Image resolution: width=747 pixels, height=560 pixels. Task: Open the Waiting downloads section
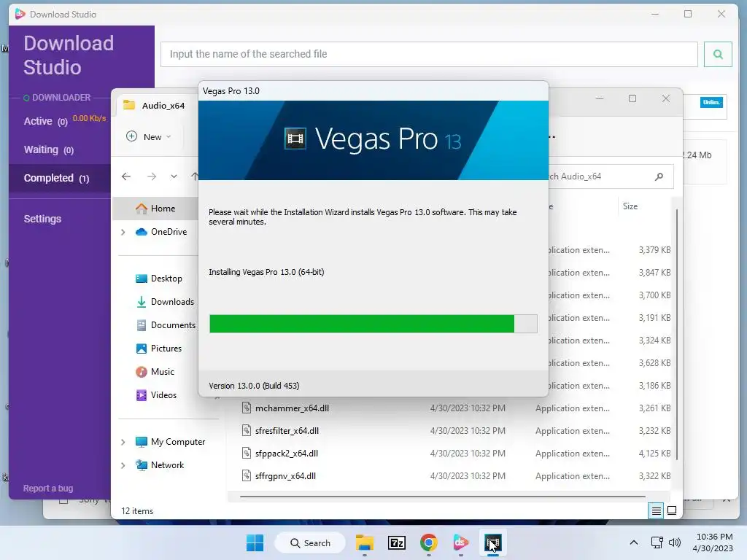click(x=49, y=150)
